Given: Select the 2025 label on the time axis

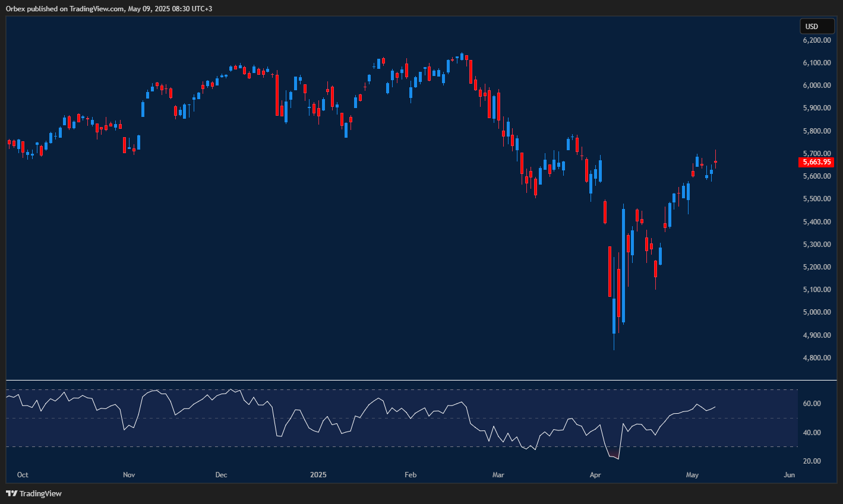Looking at the screenshot, I should (x=318, y=475).
